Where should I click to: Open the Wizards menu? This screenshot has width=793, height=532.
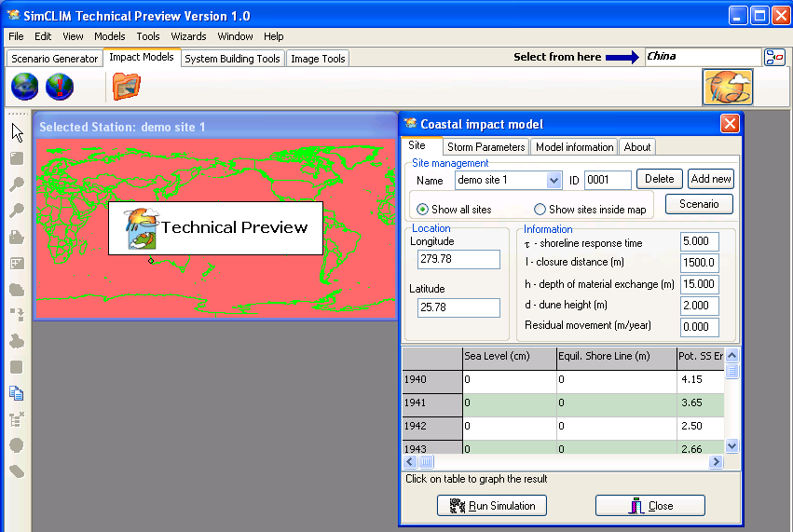[188, 36]
